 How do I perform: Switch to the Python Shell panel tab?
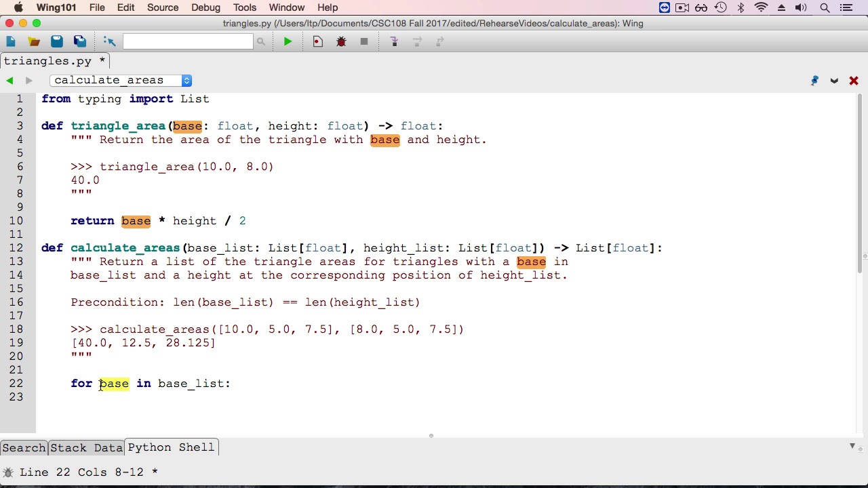(171, 447)
